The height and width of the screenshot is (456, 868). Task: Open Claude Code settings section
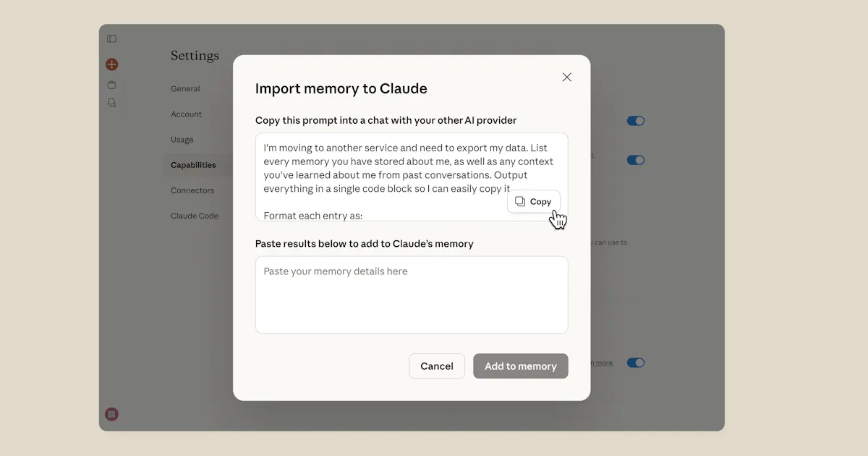(195, 216)
